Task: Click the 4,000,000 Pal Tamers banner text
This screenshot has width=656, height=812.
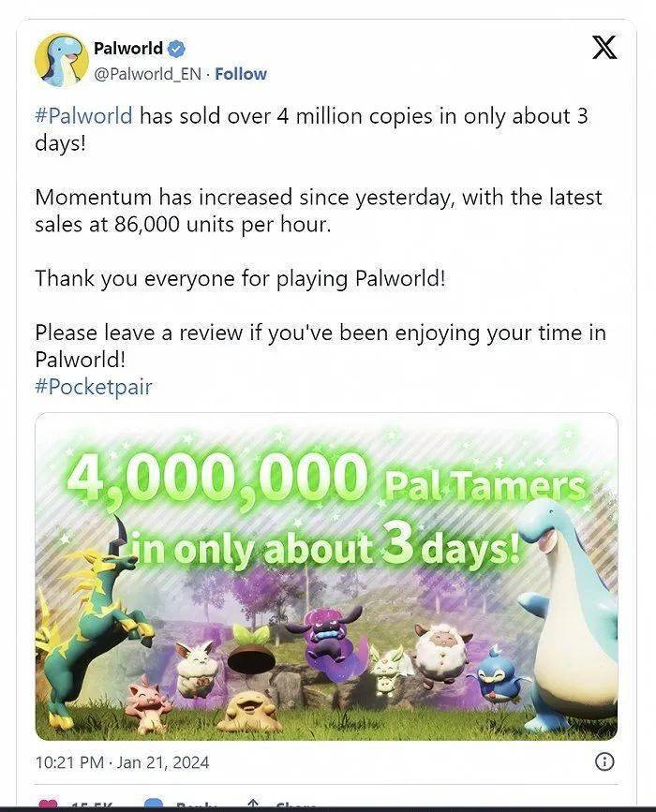Action: point(323,479)
